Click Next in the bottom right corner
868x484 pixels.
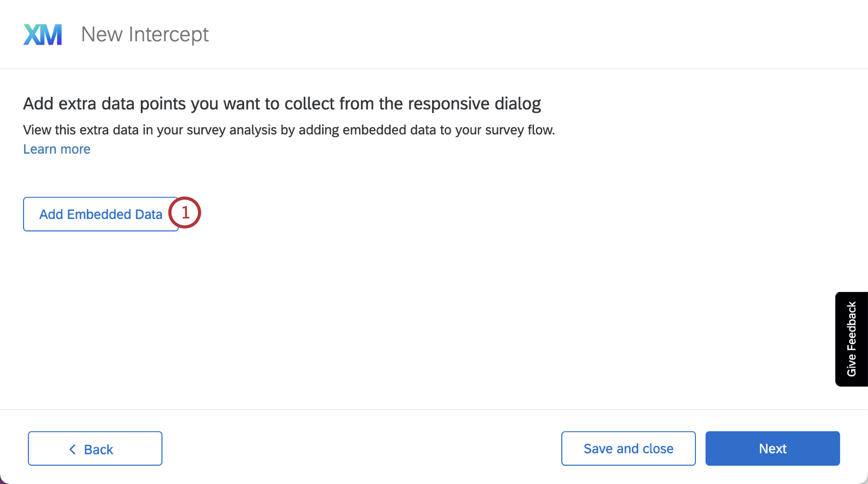tap(772, 448)
